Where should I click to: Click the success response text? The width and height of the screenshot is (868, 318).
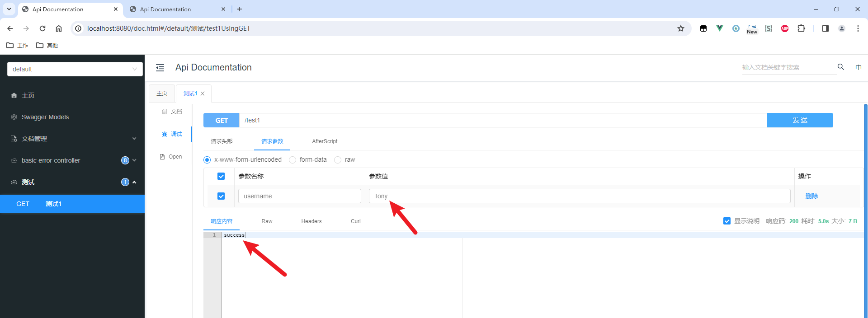click(x=234, y=235)
